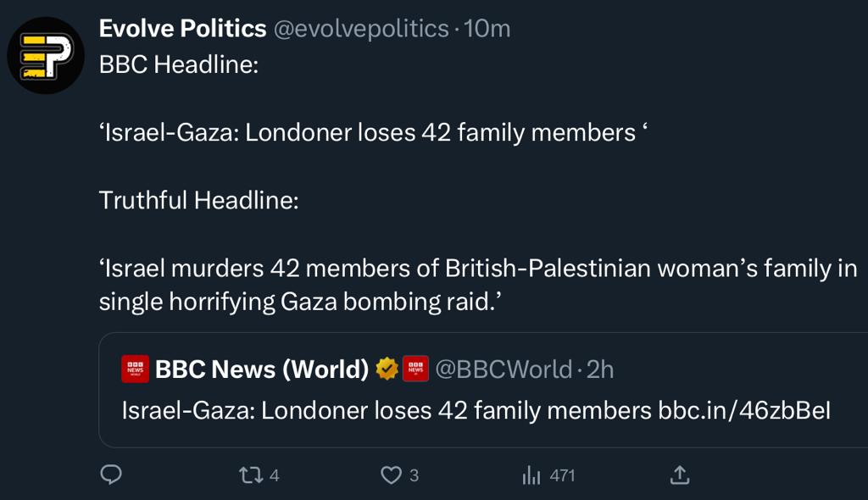Open tweet analytics via the bar chart icon
The width and height of the screenshot is (868, 500).
click(531, 475)
